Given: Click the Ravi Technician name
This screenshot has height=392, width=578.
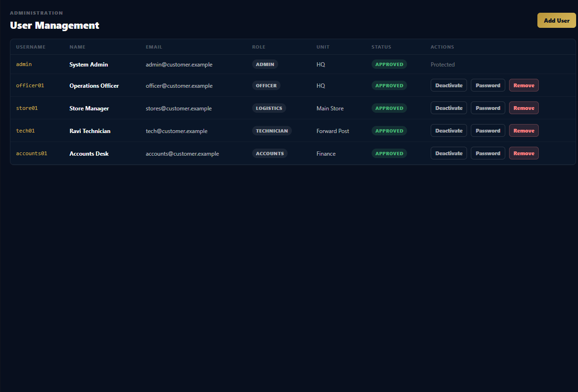Looking at the screenshot, I should (x=90, y=131).
